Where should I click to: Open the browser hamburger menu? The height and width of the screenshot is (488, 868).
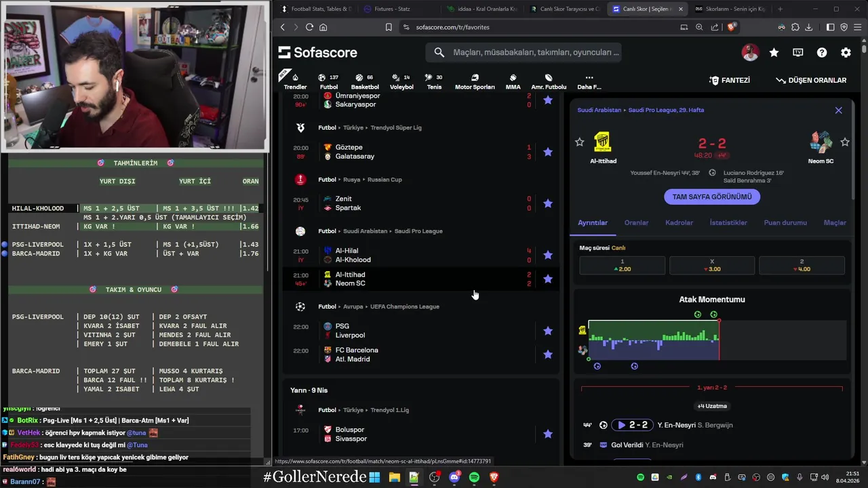pyautogui.click(x=858, y=27)
